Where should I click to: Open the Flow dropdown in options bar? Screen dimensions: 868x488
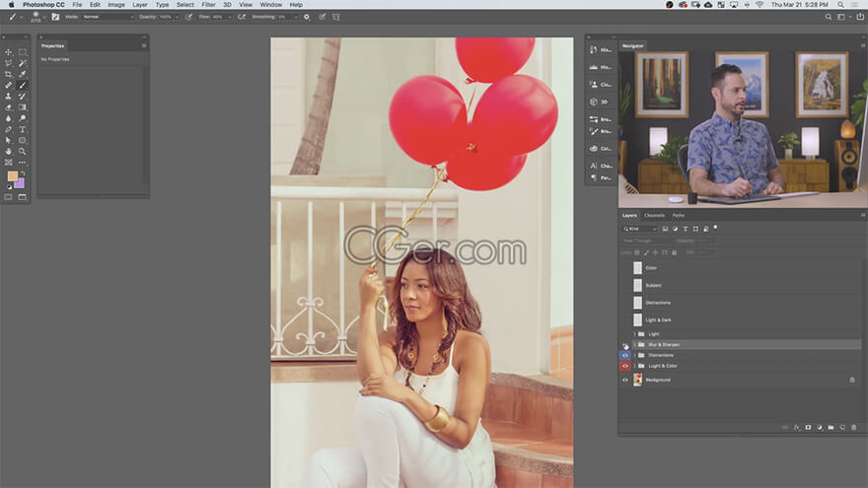click(229, 17)
